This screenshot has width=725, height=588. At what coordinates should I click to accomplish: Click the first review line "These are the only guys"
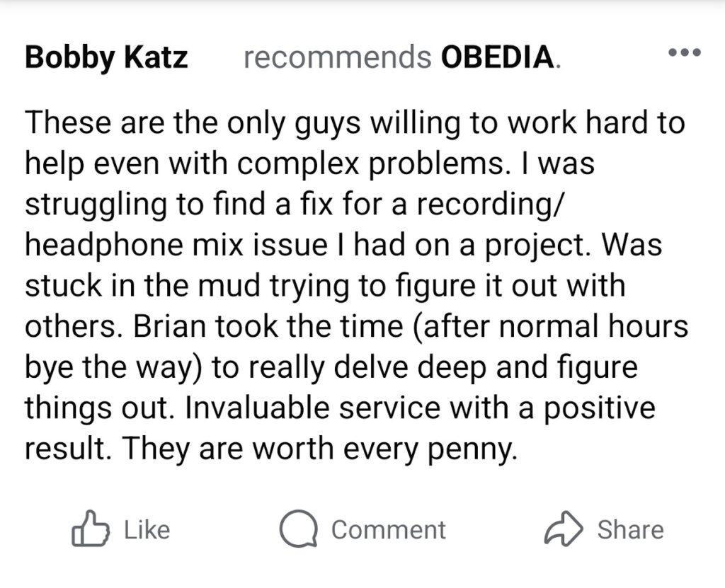coord(193,123)
